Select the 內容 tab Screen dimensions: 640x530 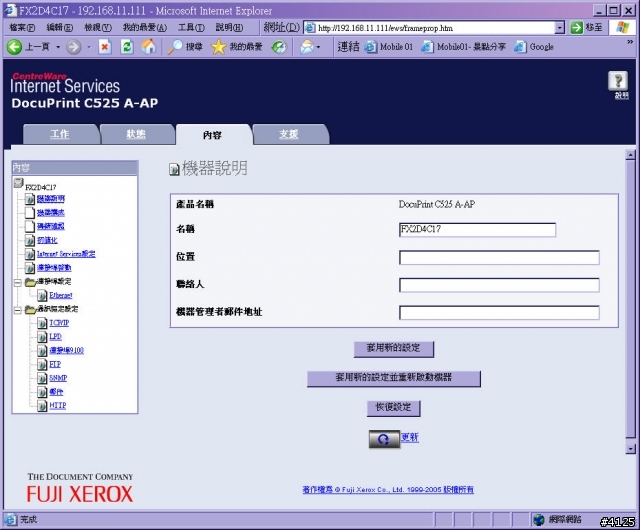point(213,135)
